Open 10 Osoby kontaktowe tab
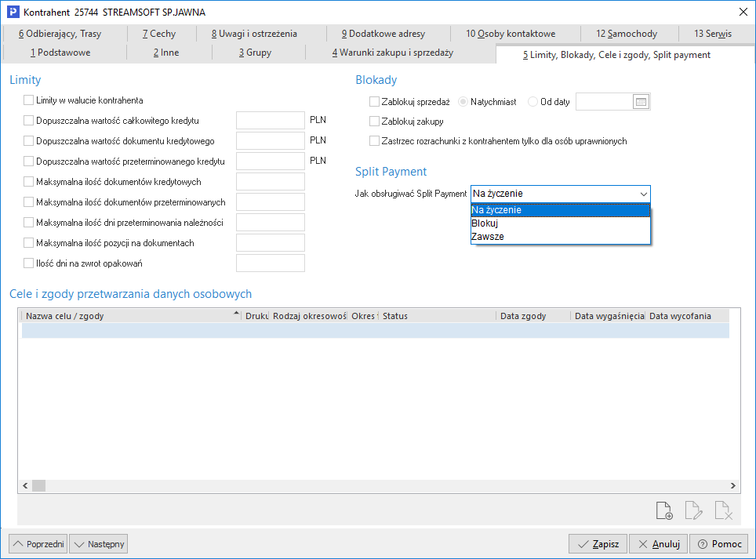756x559 pixels. click(511, 34)
